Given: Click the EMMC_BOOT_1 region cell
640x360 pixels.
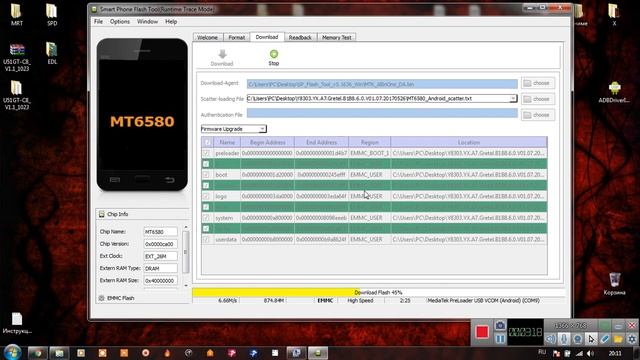Looking at the screenshot, I should [369, 153].
